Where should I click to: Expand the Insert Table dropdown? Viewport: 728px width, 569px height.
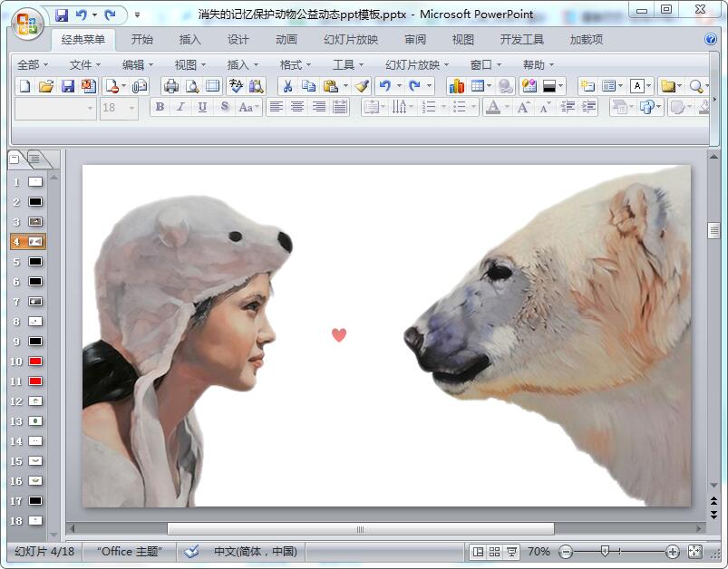pyautogui.click(x=489, y=86)
